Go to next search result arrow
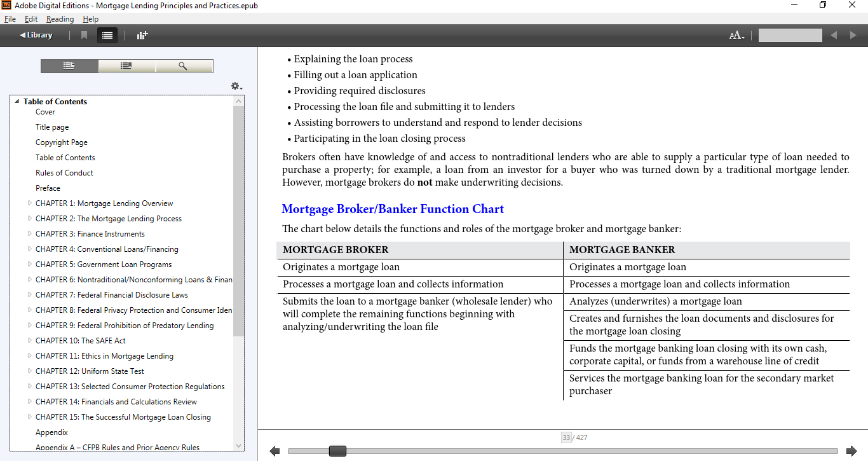Screen dimensions: 868x461 pos(853,35)
